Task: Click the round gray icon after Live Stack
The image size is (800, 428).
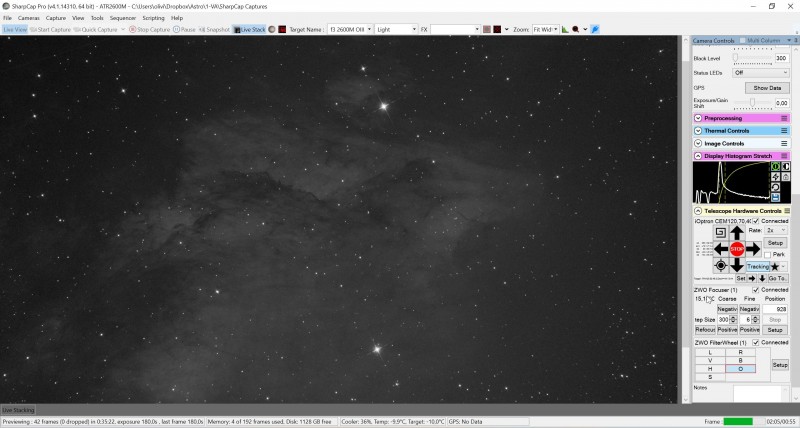Action: (272, 30)
